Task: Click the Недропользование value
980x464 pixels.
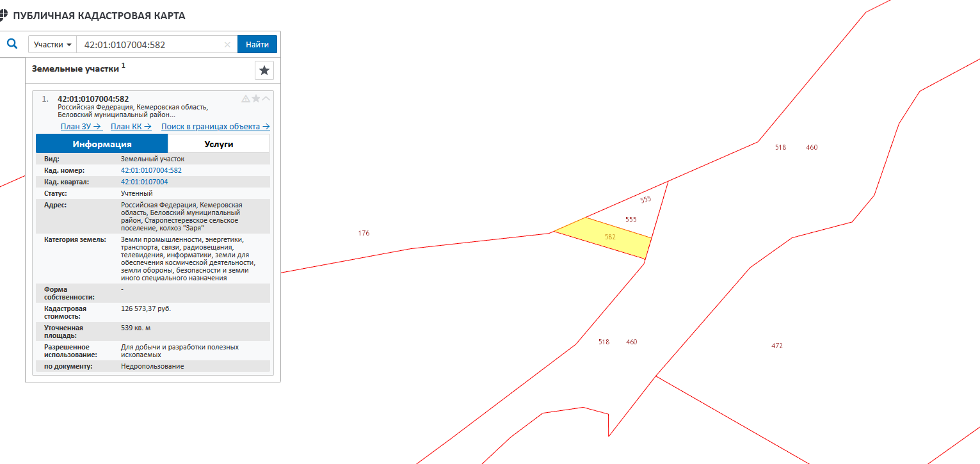Action: (x=152, y=366)
